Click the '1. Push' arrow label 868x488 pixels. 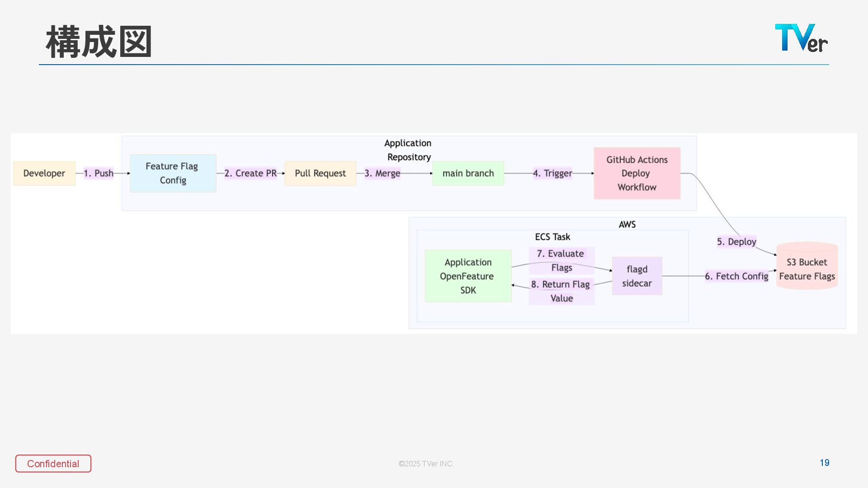(x=99, y=174)
